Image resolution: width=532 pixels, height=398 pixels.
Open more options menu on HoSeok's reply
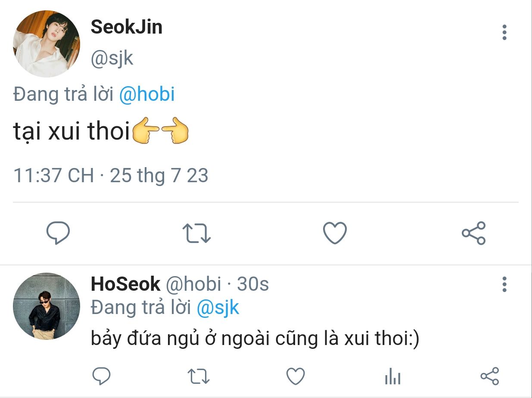coord(504,285)
